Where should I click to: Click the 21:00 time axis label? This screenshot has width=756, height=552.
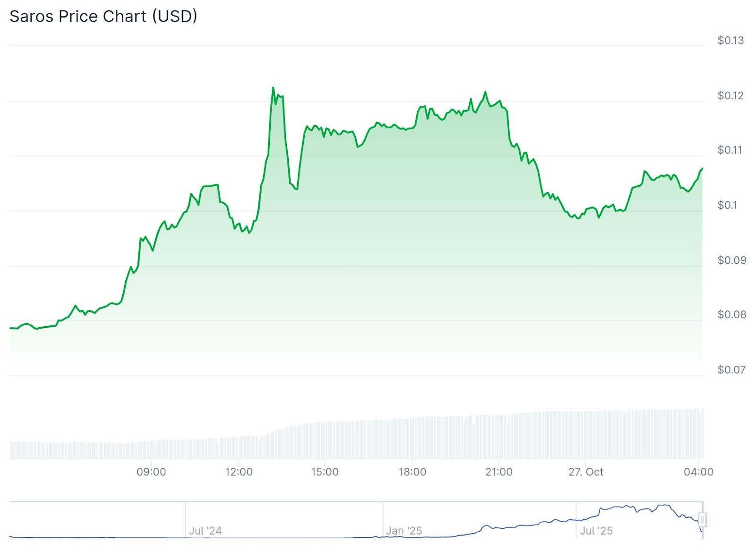coord(499,472)
